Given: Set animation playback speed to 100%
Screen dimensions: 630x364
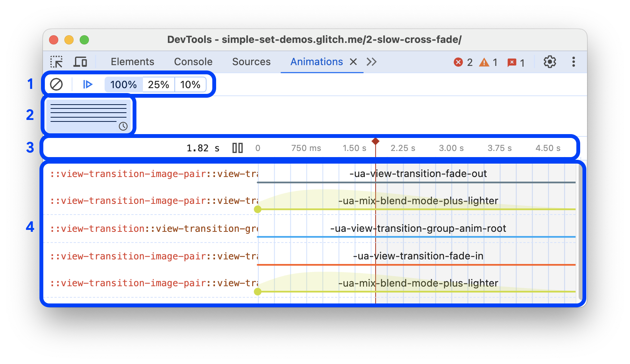Looking at the screenshot, I should click(123, 85).
